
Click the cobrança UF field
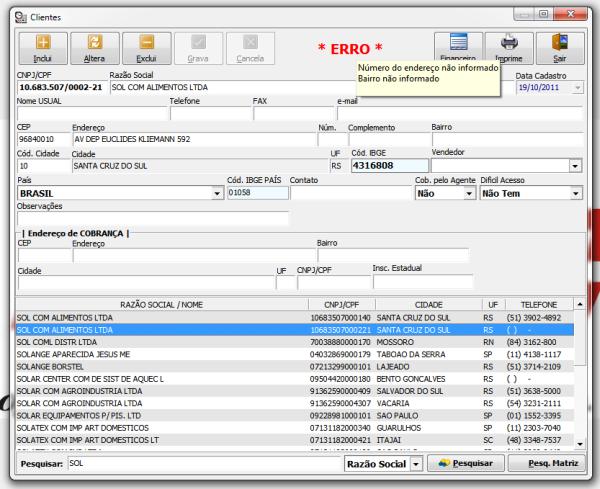pyautogui.click(x=285, y=282)
